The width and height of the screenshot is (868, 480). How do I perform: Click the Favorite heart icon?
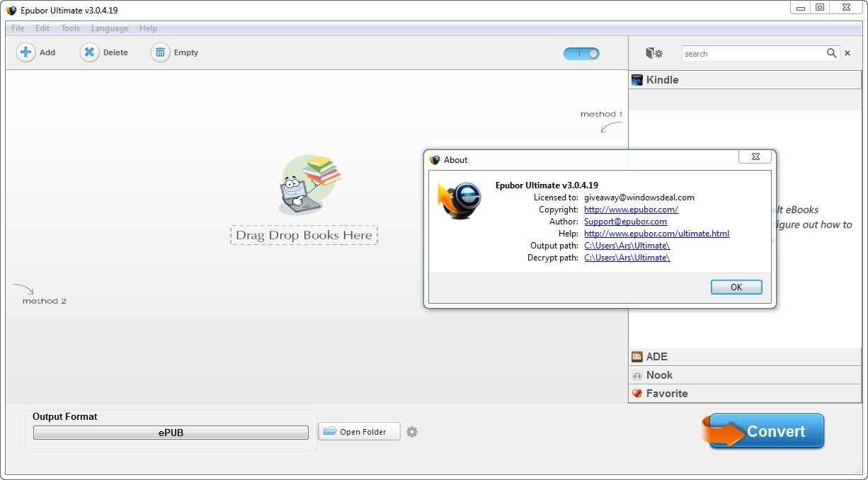point(637,394)
